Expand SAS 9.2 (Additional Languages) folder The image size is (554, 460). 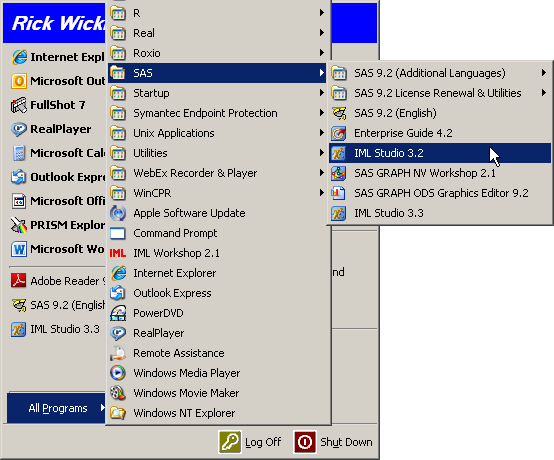[x=440, y=73]
